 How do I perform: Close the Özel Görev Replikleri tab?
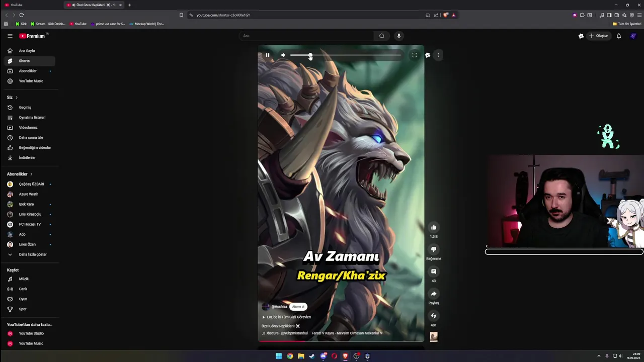120,5
